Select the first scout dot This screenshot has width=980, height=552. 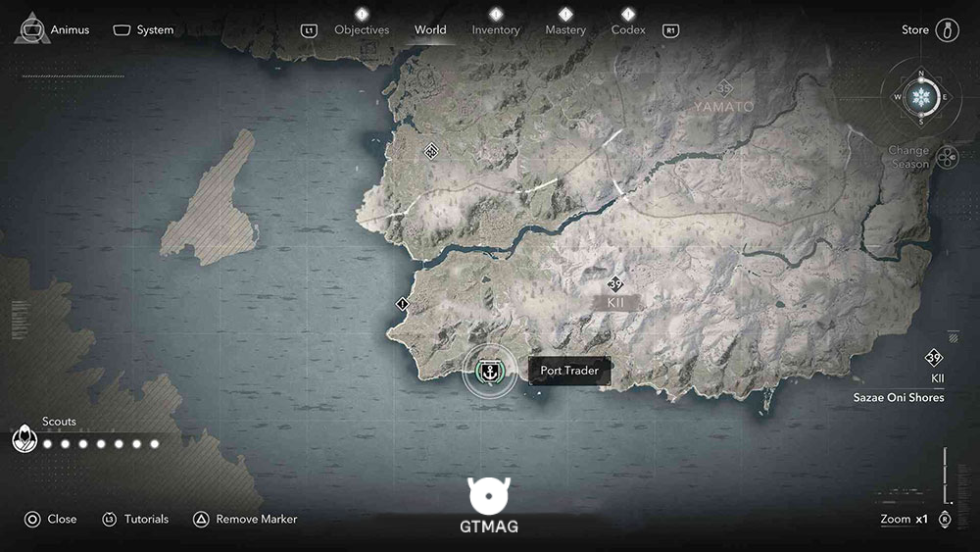click(47, 444)
